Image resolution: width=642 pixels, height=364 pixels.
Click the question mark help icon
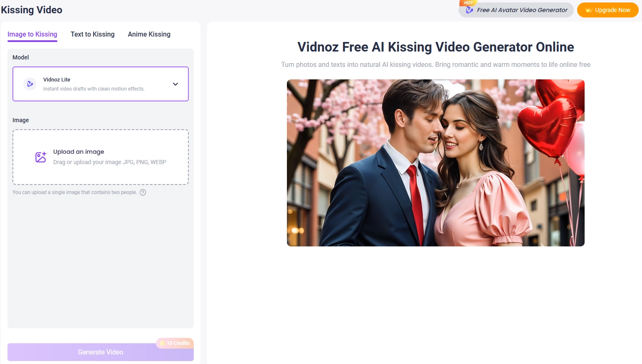[x=143, y=192]
